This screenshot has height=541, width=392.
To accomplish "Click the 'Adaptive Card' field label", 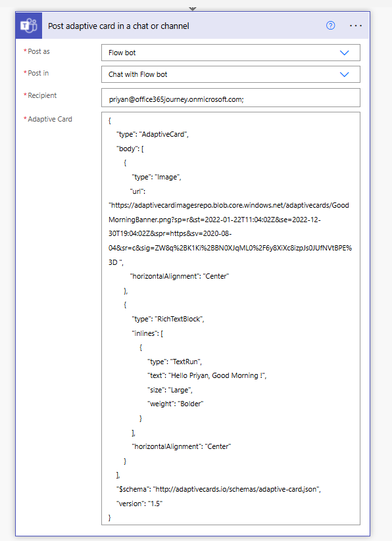I will [x=50, y=119].
